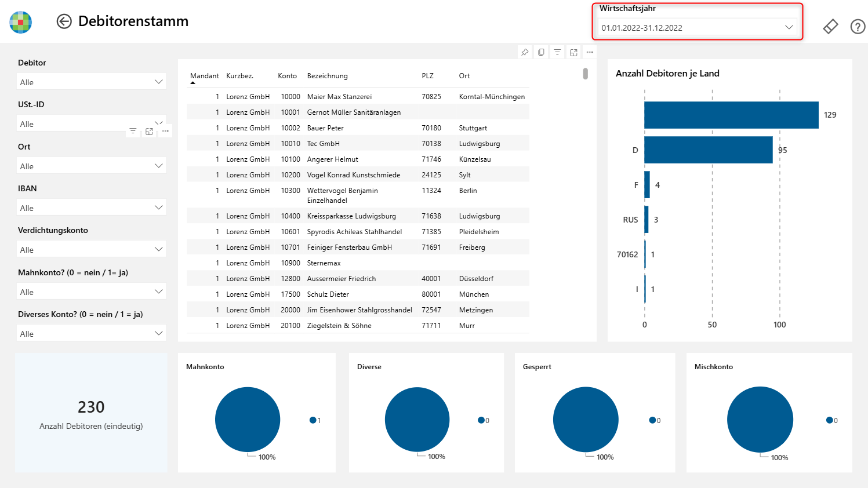
Task: Expand the Debitor dropdown
Action: pos(92,82)
